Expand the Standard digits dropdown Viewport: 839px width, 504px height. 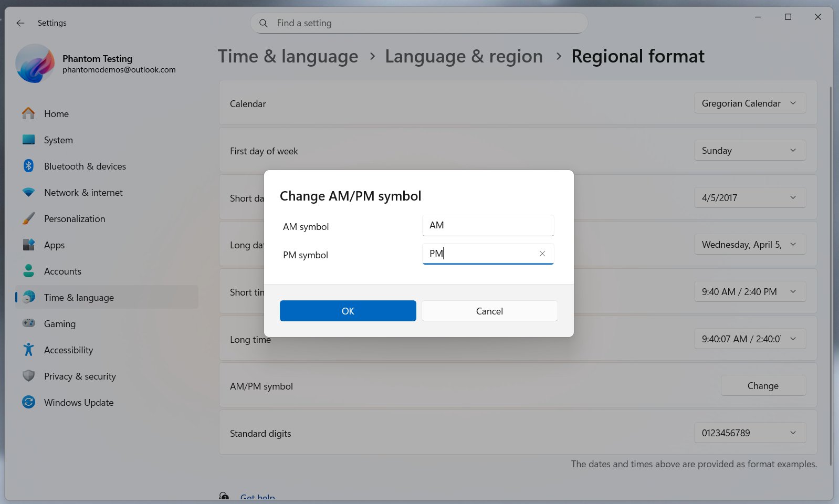point(749,433)
